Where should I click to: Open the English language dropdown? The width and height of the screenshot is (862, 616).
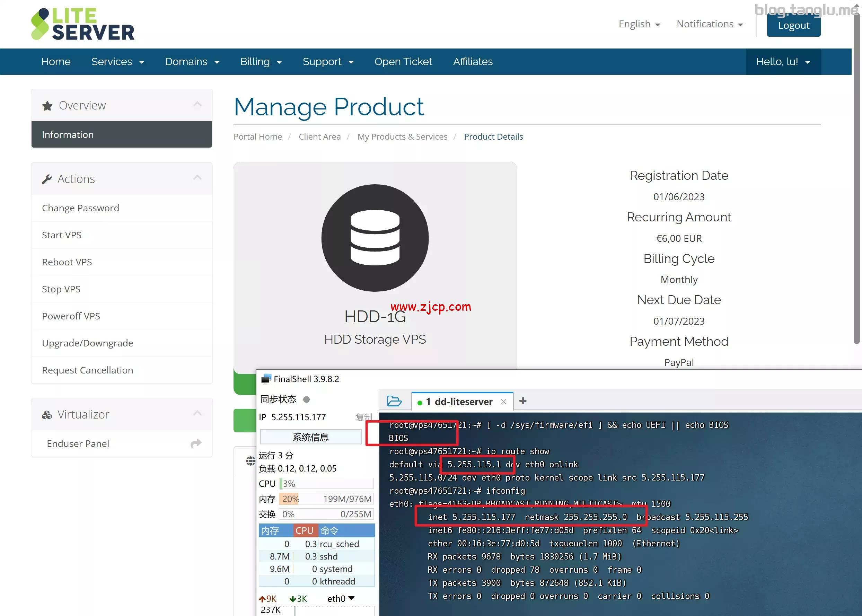click(639, 24)
